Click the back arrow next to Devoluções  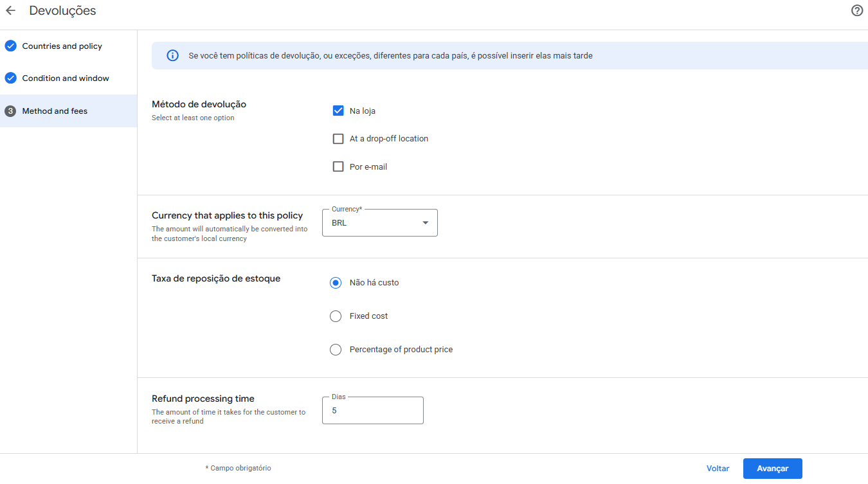point(10,11)
